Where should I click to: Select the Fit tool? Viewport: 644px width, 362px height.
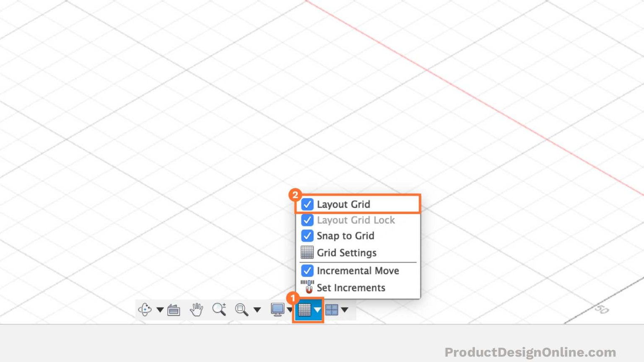click(x=242, y=310)
